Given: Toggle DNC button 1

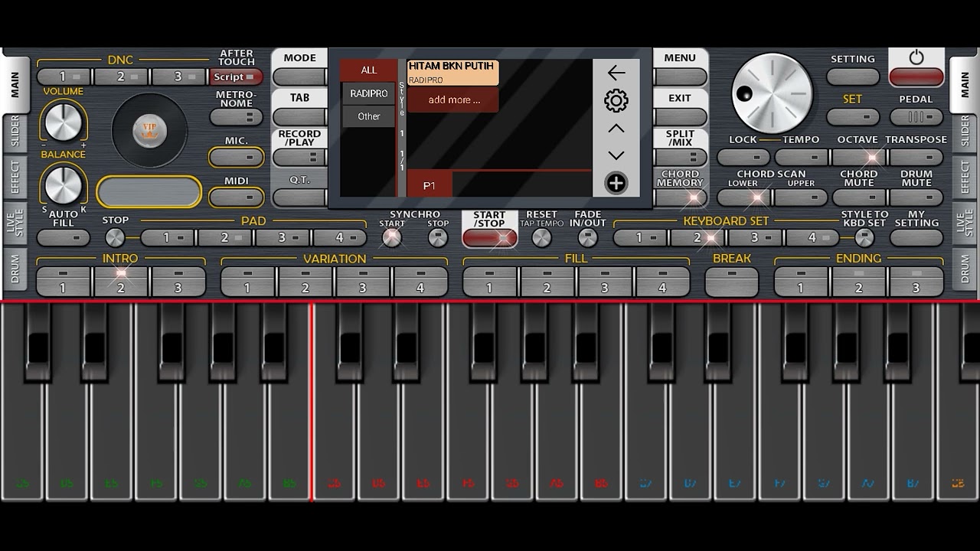Looking at the screenshot, I should click(x=64, y=77).
